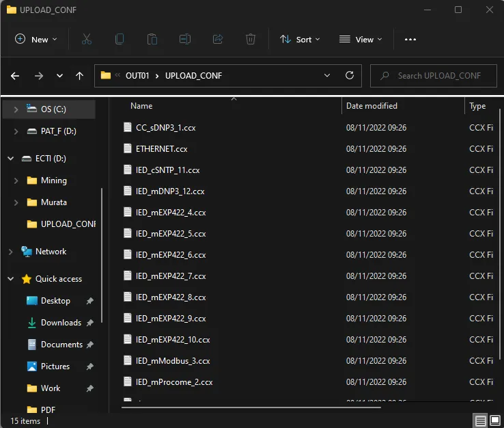Screen dimensions: 504x428
Task: Click the Quick access star icon
Action: tap(27, 279)
